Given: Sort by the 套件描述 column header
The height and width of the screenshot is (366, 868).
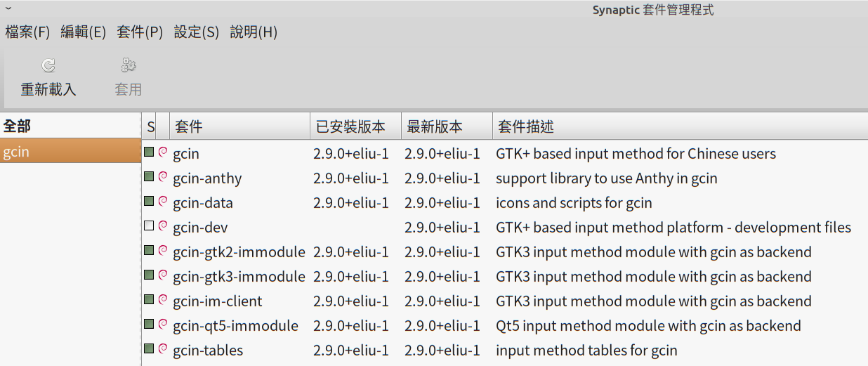Looking at the screenshot, I should (x=680, y=127).
